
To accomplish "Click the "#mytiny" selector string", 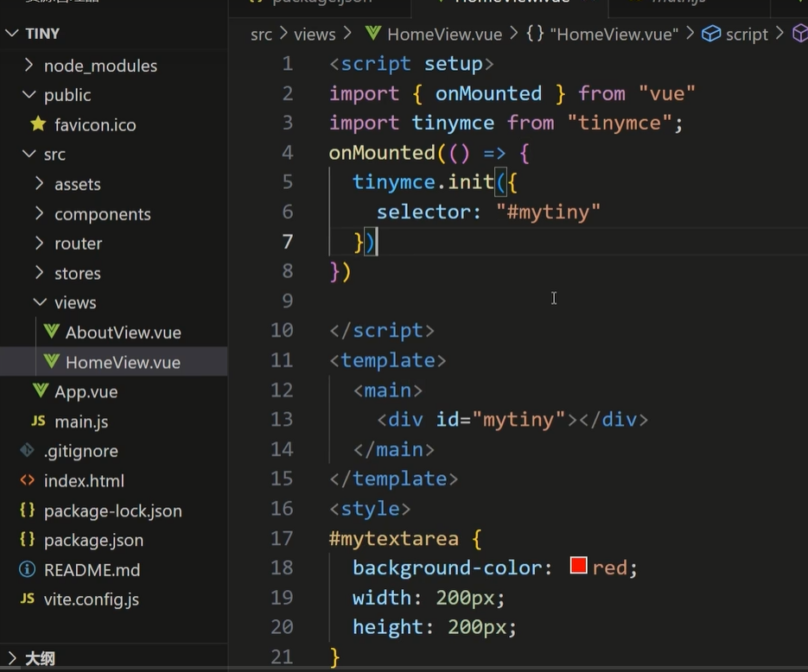I will 548,212.
